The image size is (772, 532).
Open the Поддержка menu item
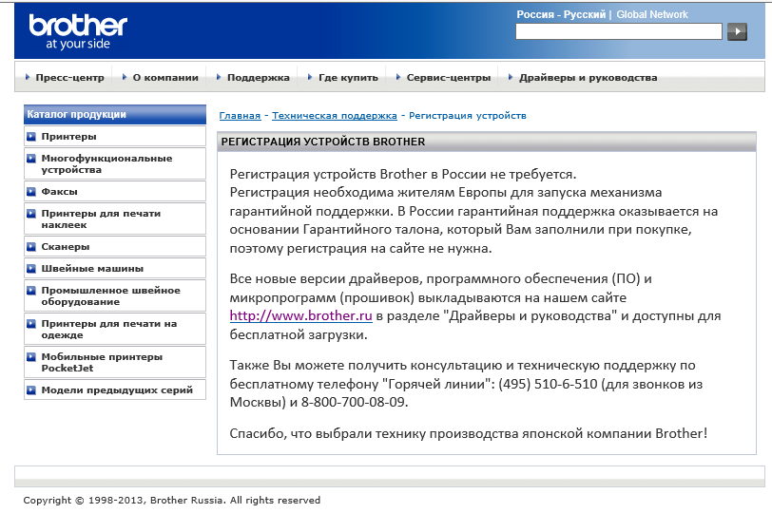point(259,77)
